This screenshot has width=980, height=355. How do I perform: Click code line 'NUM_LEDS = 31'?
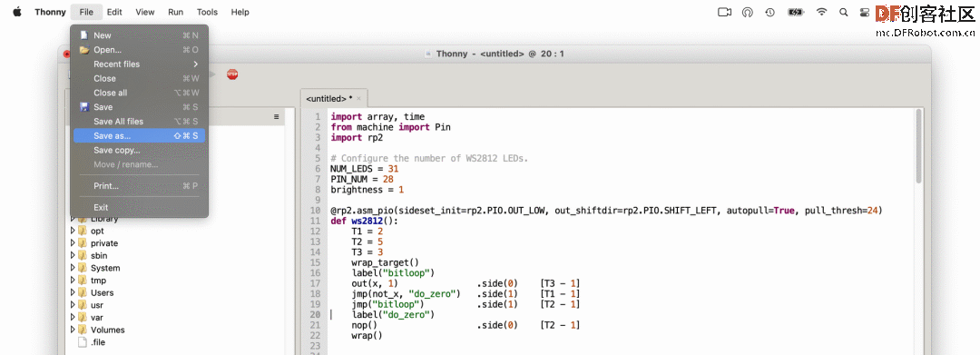point(365,169)
